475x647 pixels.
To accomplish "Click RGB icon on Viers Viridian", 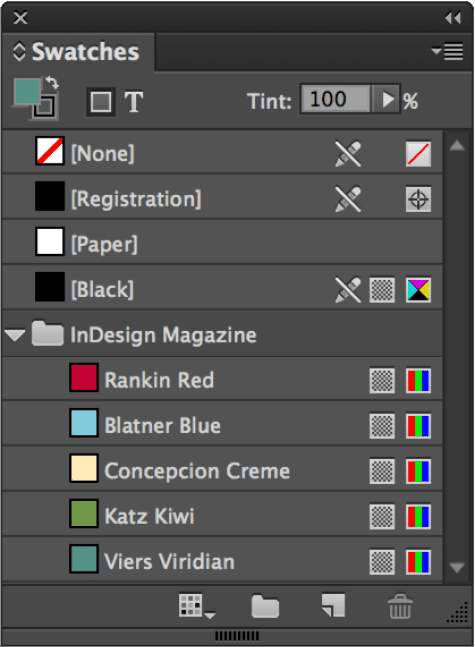I will (x=418, y=562).
